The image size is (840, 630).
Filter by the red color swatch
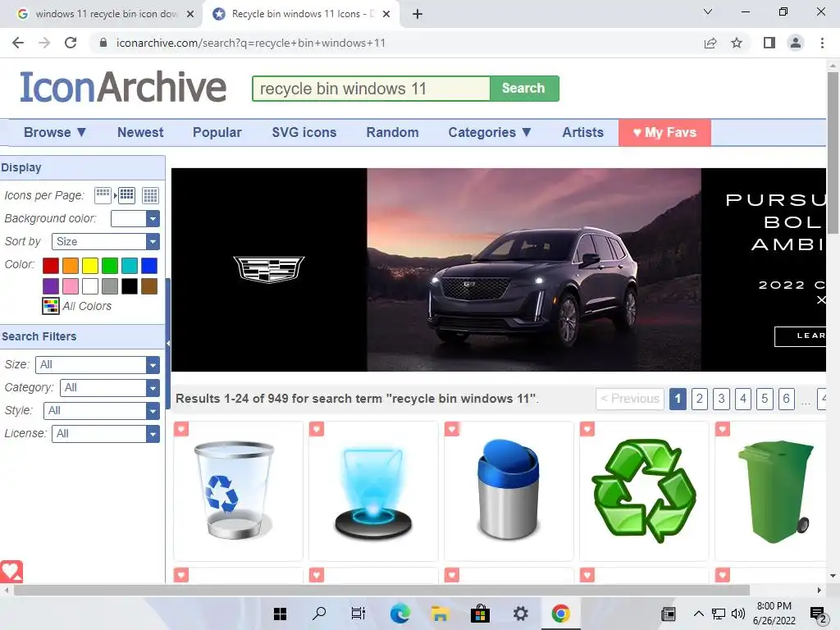click(x=51, y=266)
